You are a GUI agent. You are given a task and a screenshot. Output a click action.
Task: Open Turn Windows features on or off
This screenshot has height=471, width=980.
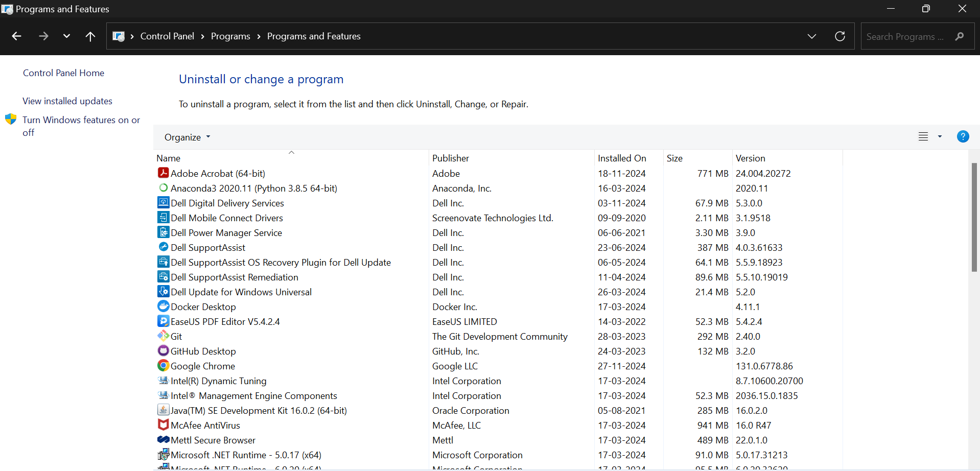(x=81, y=126)
